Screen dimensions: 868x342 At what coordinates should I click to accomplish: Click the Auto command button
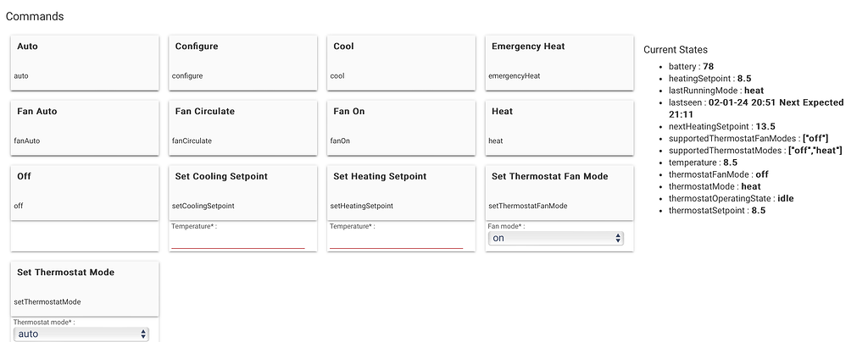(84, 61)
